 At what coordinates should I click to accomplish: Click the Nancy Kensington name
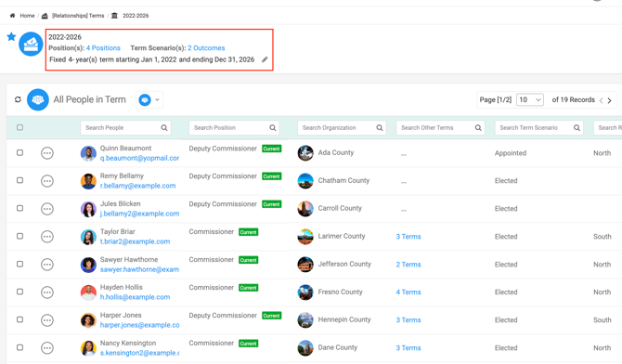(x=128, y=343)
